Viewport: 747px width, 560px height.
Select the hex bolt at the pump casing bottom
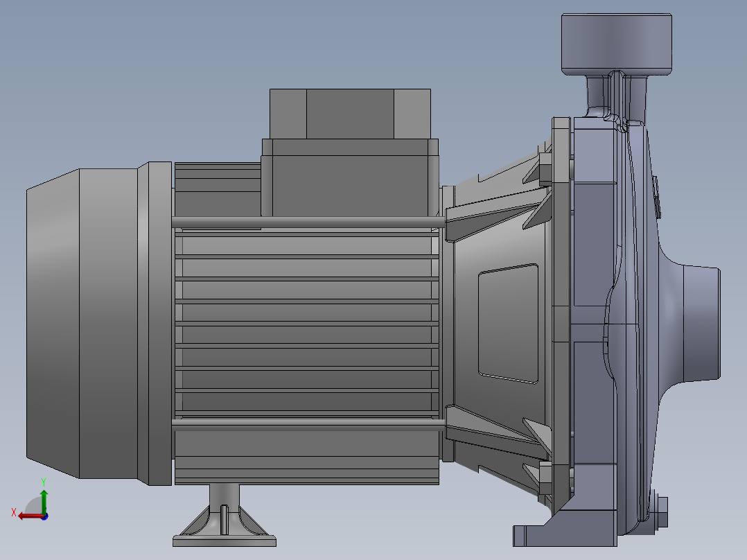click(x=661, y=512)
